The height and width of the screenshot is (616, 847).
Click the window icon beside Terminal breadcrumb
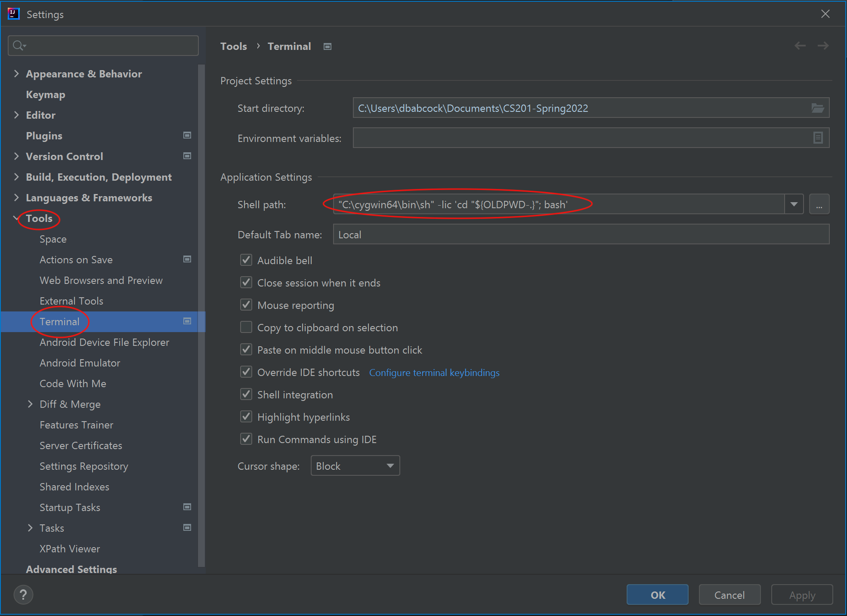point(327,46)
